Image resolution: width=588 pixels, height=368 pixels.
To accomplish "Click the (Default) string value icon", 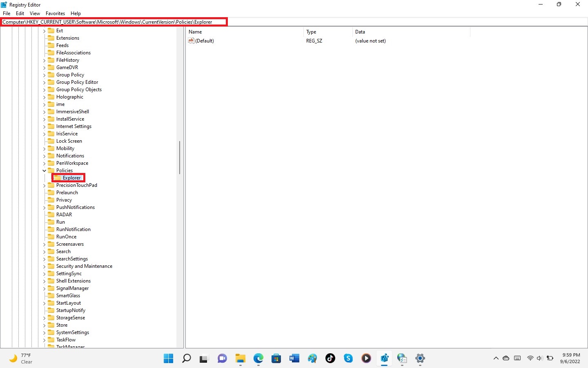I will (x=191, y=40).
